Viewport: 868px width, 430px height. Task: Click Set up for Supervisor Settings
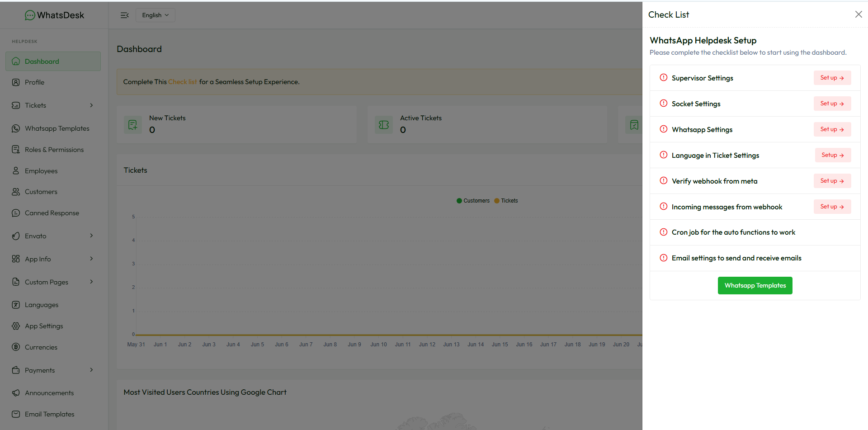pyautogui.click(x=832, y=78)
